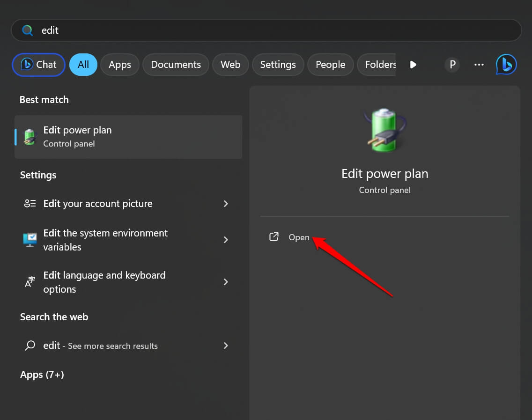The image size is (532, 420).
Task: Switch to the Apps filter tab
Action: [x=120, y=65]
